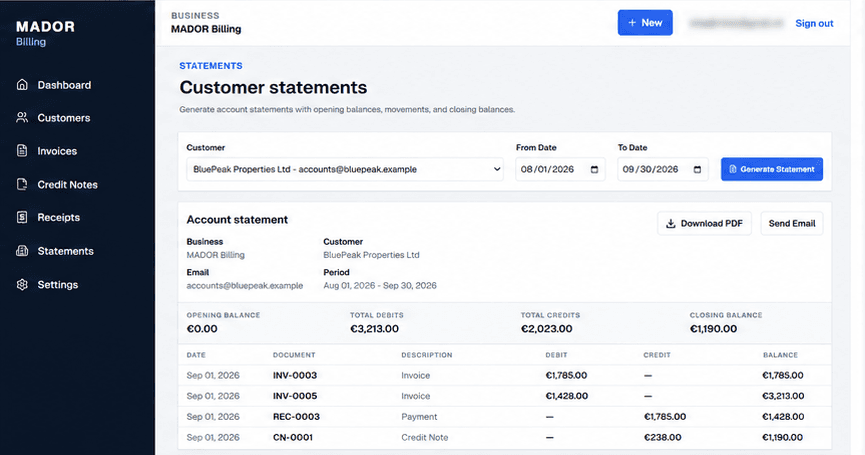This screenshot has width=865, height=455.
Task: Click the Receipts icon in sidebar
Action: coord(22,217)
